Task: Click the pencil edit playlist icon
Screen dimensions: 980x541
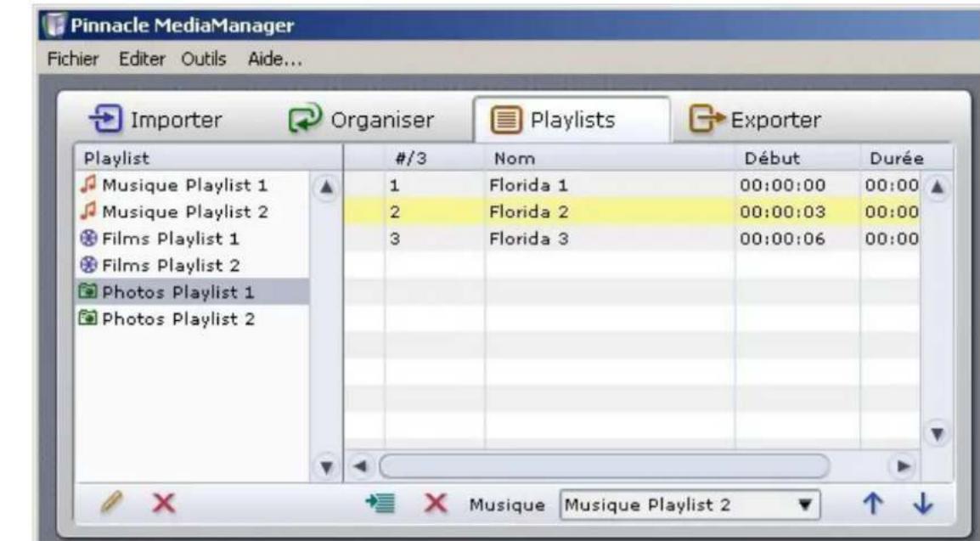Action: (x=111, y=502)
